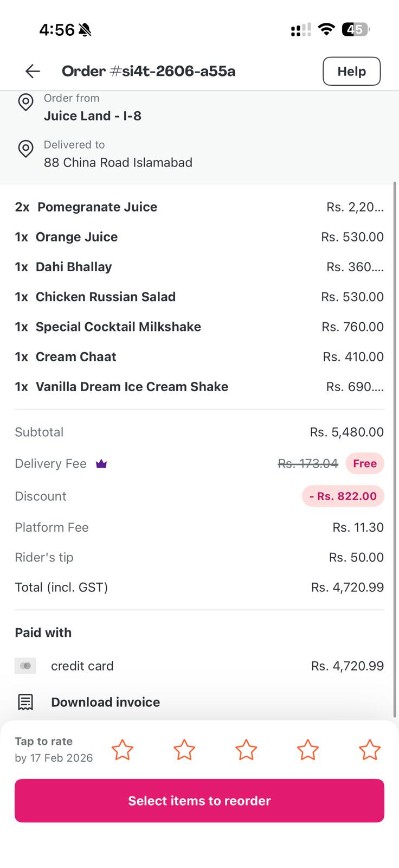Tap the back arrow icon
The image size is (399, 868).
coord(33,71)
